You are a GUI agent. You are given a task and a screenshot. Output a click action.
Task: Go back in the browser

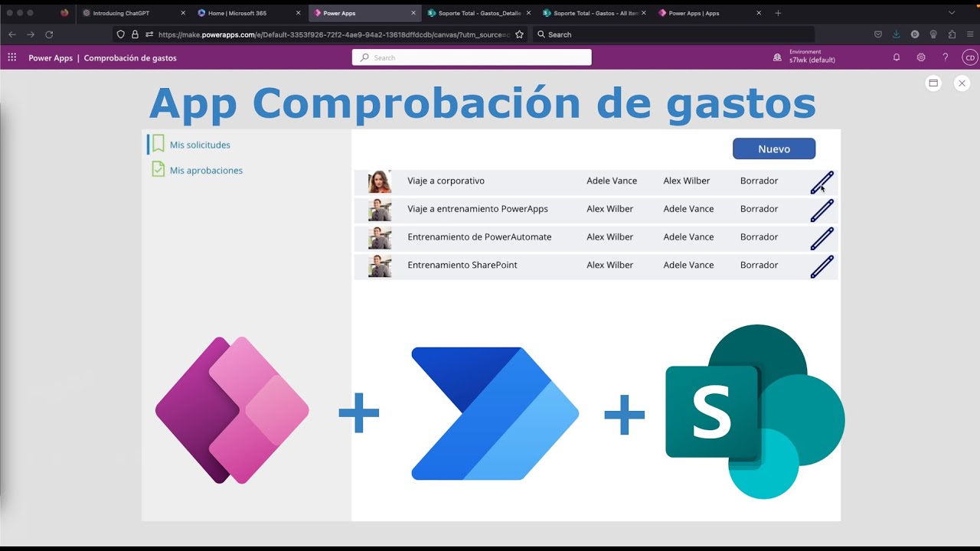click(12, 34)
